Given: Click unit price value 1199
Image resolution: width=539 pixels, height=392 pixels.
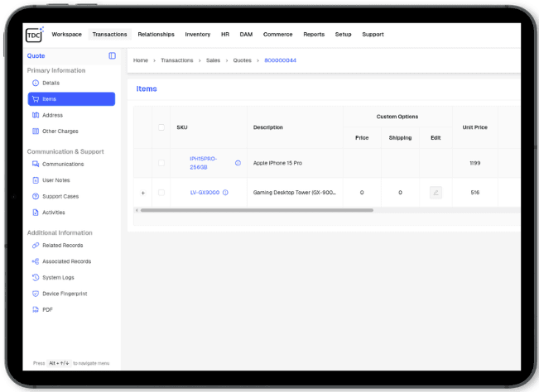Looking at the screenshot, I should pyautogui.click(x=474, y=163).
